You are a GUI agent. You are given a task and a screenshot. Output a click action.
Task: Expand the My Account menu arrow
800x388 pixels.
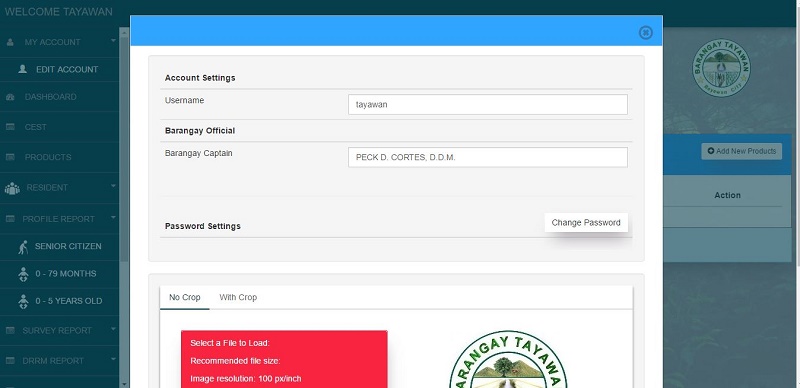113,40
